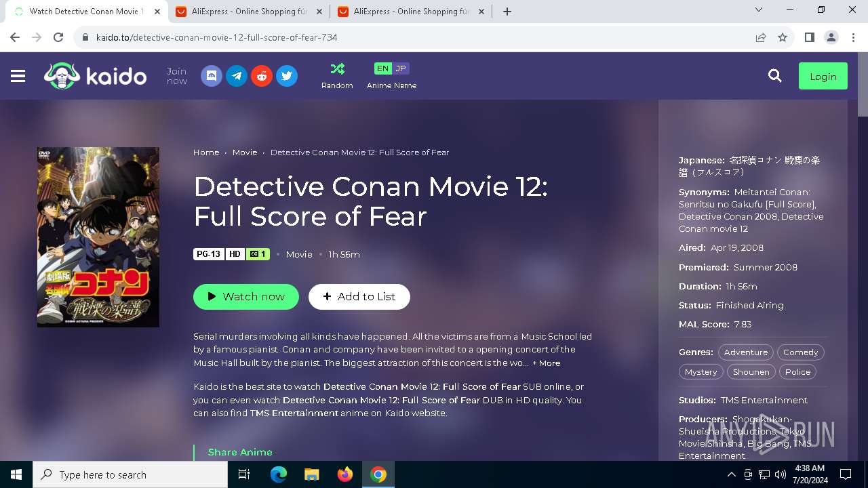Open the volume control
868x488 pixels.
tap(781, 474)
